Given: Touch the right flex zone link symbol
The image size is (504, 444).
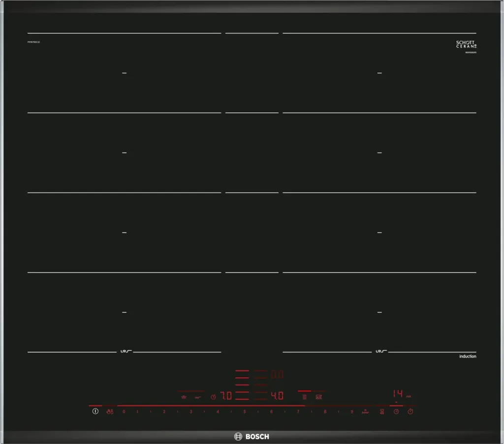Looking at the screenshot, I should [x=381, y=351].
